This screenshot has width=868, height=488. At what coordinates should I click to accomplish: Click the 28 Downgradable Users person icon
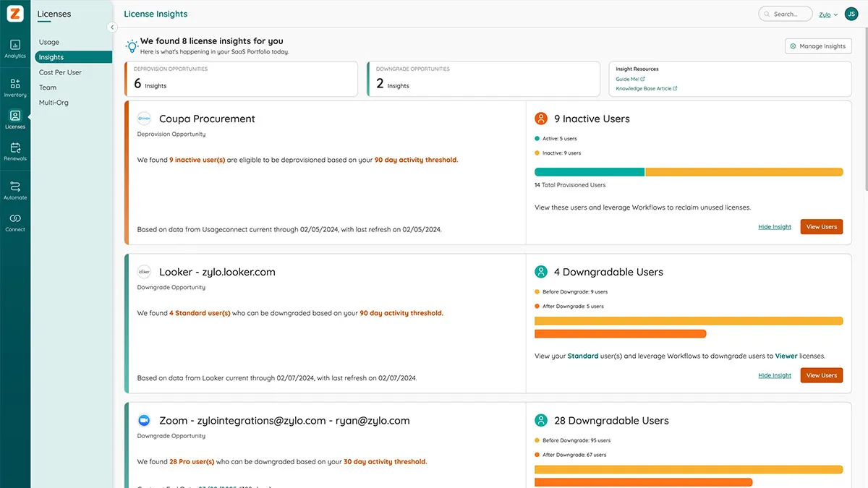540,420
